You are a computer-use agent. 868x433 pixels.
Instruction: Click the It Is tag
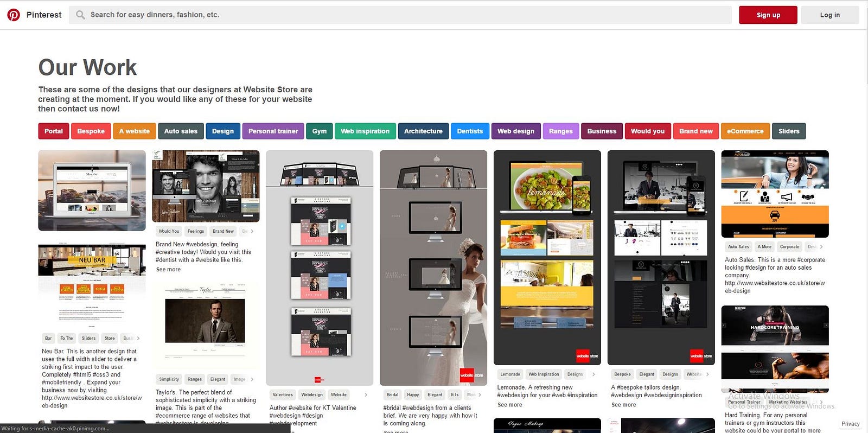point(455,394)
